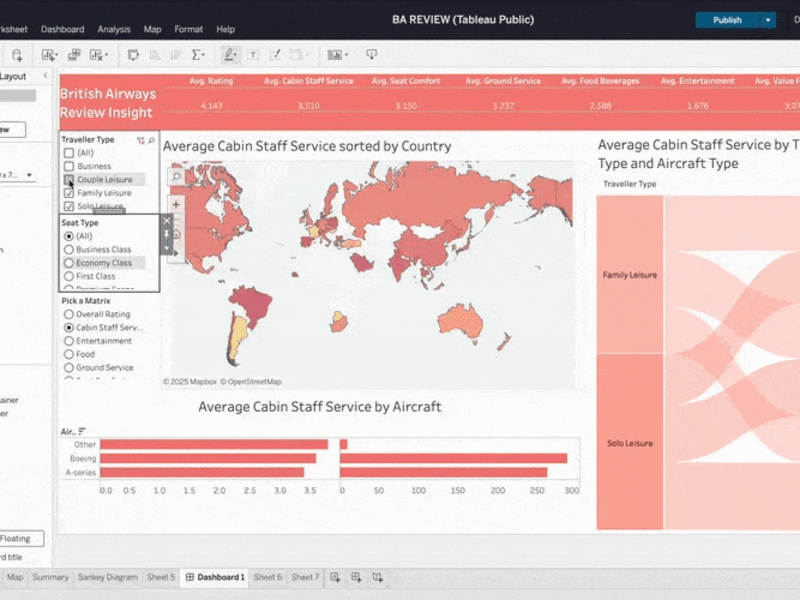800x600 pixels.
Task: Click the Traveller Type filter search icon
Action: click(x=151, y=140)
